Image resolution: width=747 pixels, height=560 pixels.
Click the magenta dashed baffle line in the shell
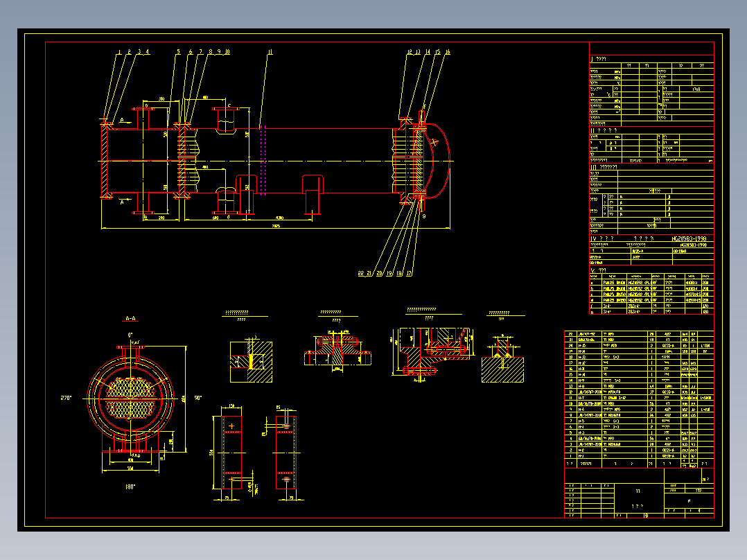(x=263, y=161)
